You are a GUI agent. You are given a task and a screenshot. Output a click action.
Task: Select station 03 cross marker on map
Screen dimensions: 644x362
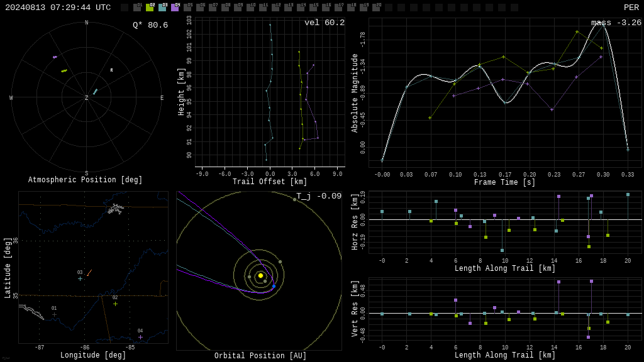pos(80,278)
